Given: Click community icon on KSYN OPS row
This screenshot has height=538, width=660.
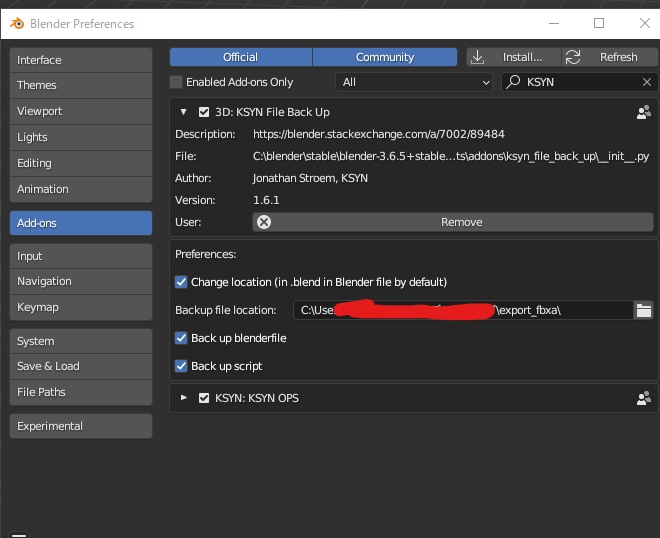Looking at the screenshot, I should click(644, 398).
